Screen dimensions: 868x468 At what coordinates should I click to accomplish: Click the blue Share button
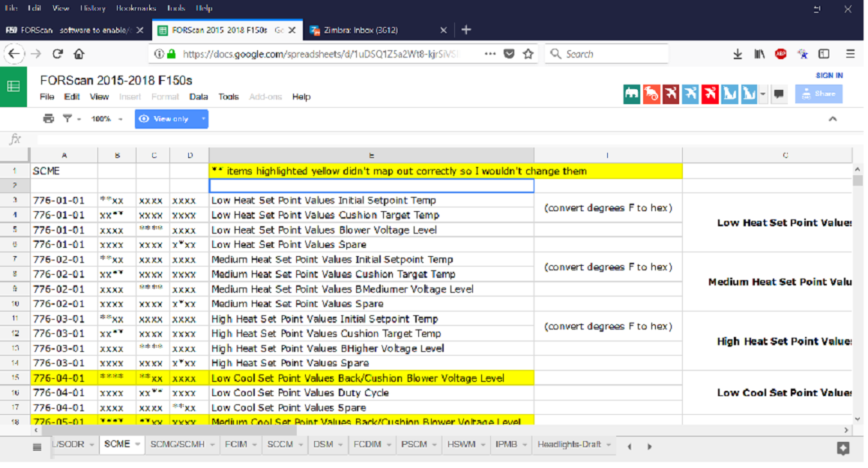pos(819,94)
